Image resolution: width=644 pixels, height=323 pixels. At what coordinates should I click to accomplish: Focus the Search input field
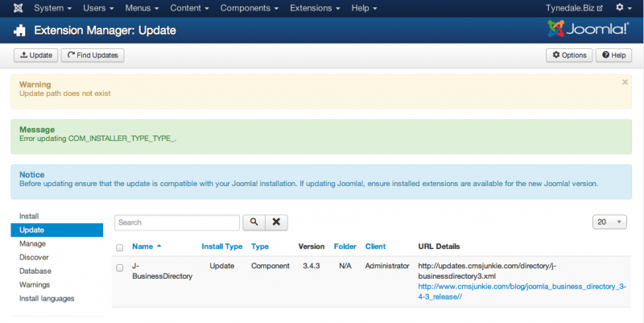(x=177, y=222)
